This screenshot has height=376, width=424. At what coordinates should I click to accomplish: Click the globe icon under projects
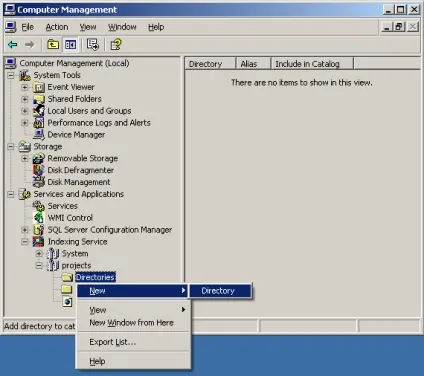coord(67,302)
